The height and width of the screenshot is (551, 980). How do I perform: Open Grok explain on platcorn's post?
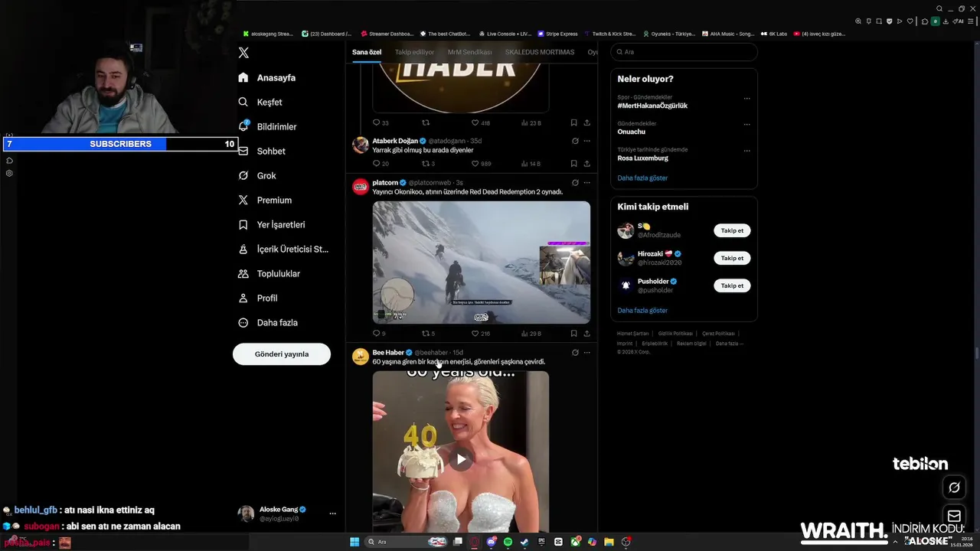click(x=575, y=183)
